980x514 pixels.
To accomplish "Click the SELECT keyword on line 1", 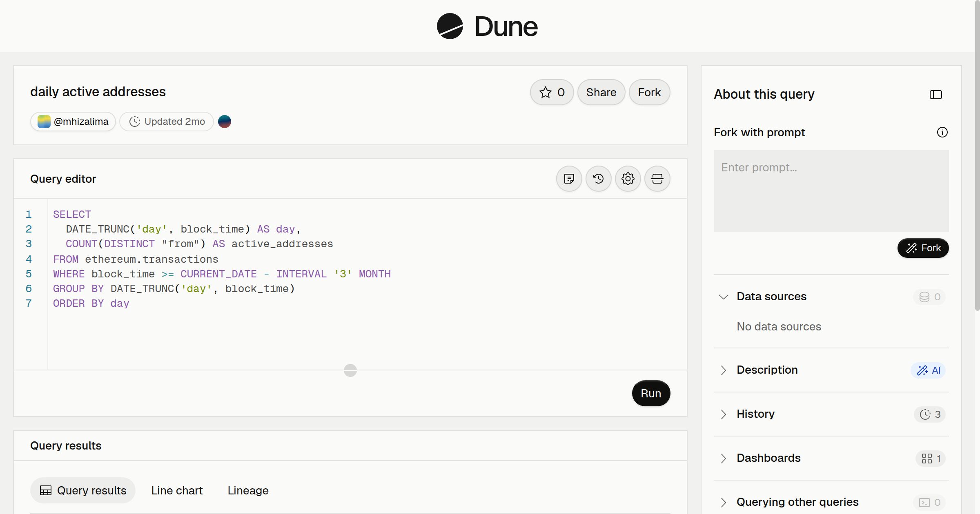I will click(72, 215).
